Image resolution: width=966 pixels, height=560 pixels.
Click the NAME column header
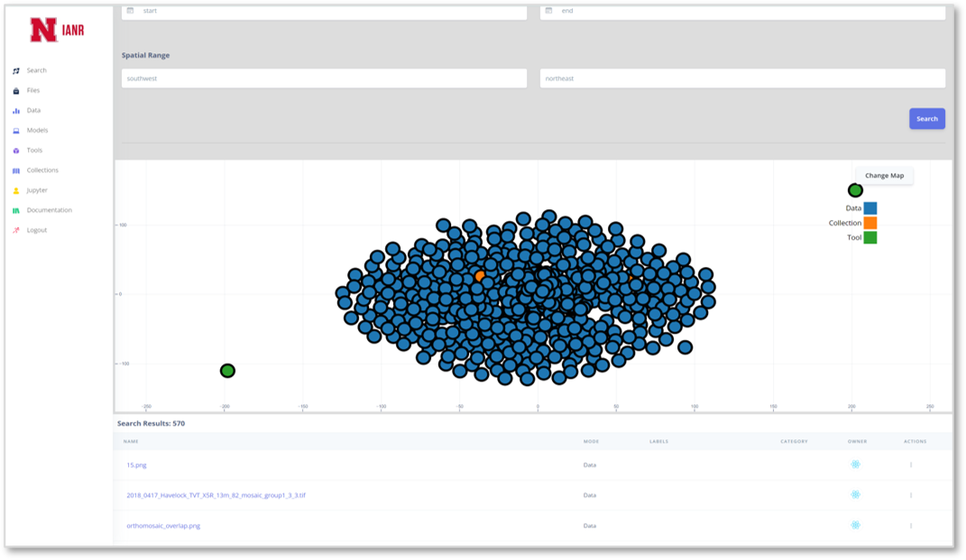pos(131,442)
